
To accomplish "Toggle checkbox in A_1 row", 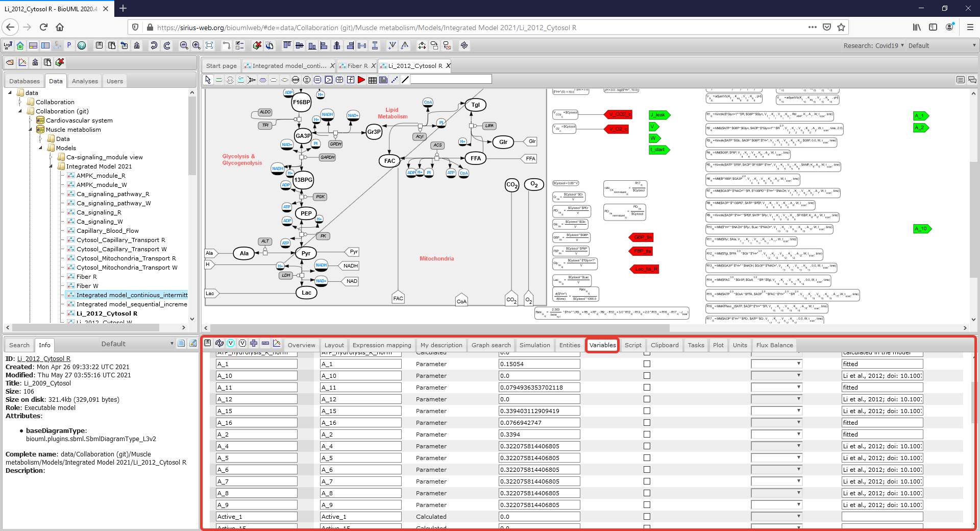I will pyautogui.click(x=647, y=364).
